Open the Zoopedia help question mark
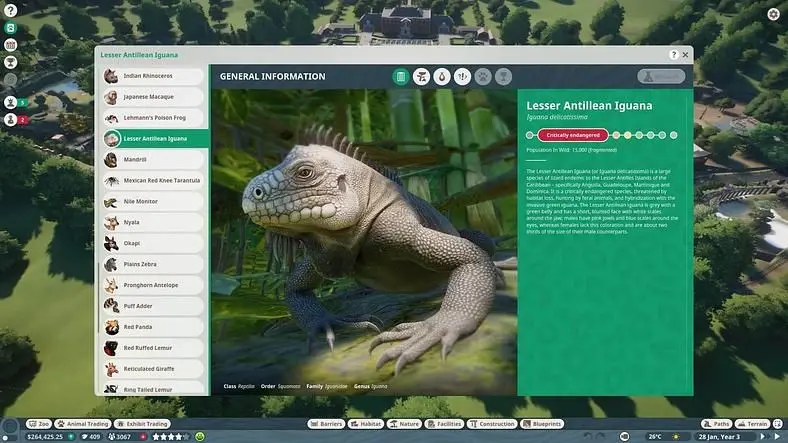 click(673, 55)
